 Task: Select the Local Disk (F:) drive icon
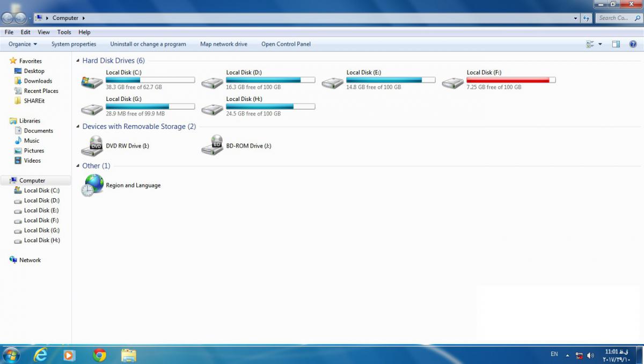(452, 82)
